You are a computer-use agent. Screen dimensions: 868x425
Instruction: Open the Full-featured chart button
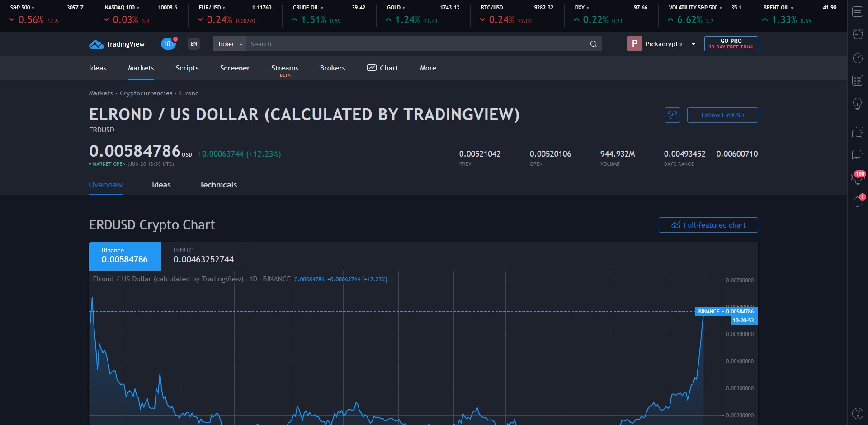click(708, 225)
